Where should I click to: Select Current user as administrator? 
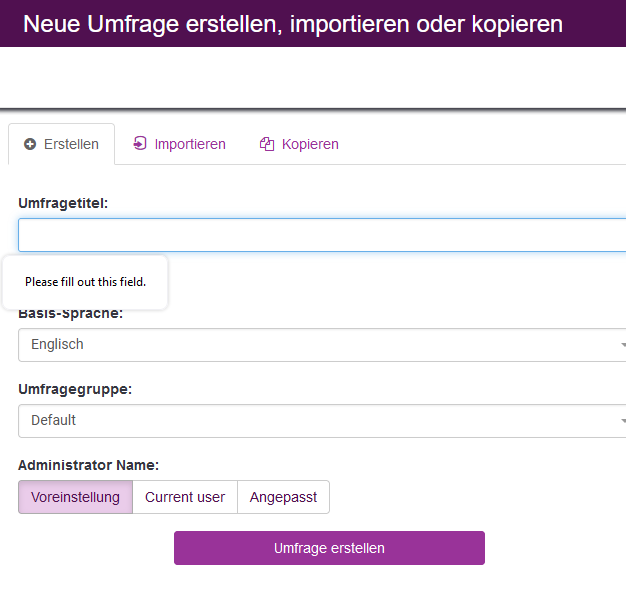[x=185, y=497]
